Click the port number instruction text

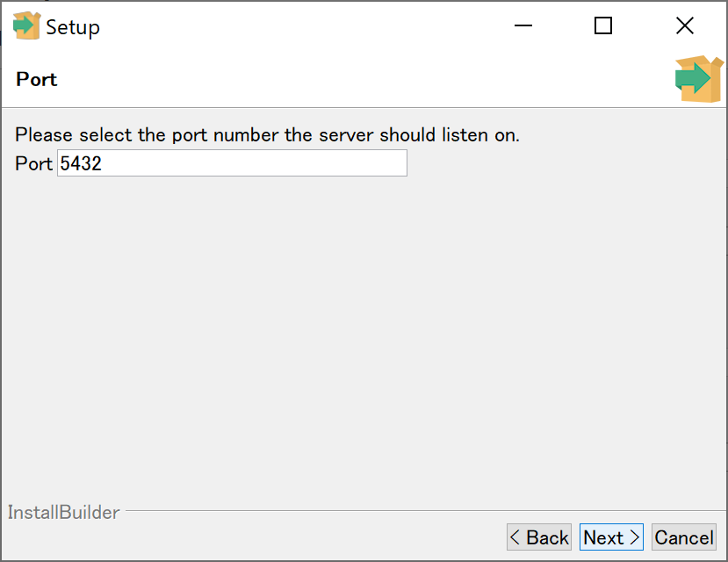click(267, 136)
